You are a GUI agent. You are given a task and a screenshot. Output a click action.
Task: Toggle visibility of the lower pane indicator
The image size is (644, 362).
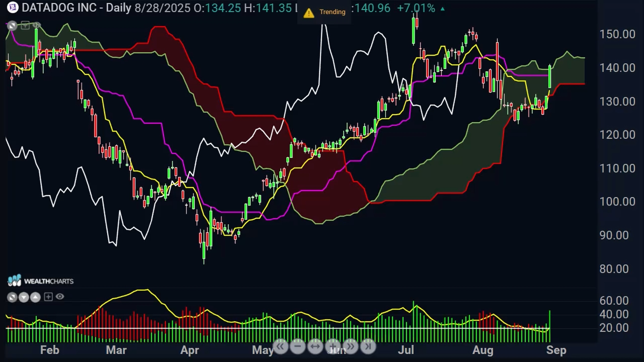point(60,297)
